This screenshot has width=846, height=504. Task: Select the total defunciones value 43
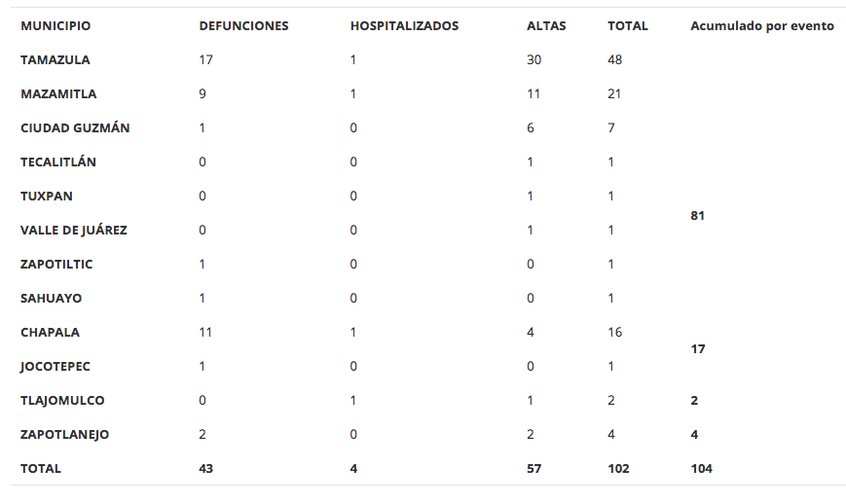click(205, 469)
